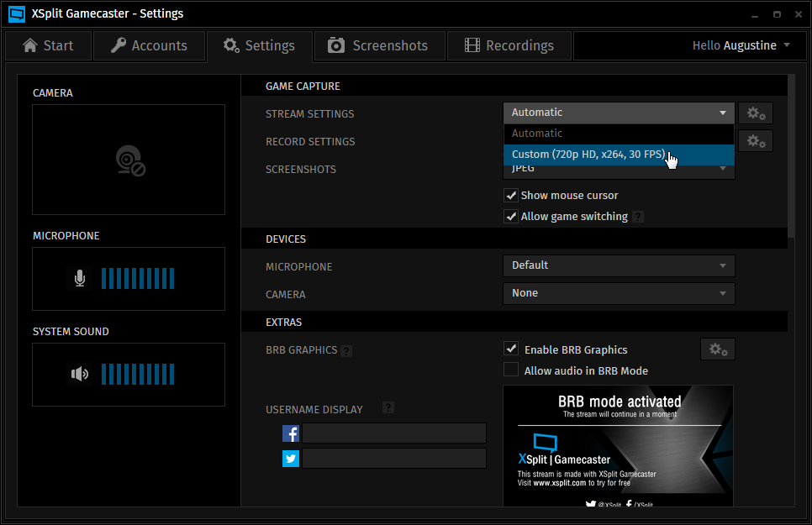This screenshot has width=812, height=525.
Task: Open the record settings gear button
Action: point(756,141)
